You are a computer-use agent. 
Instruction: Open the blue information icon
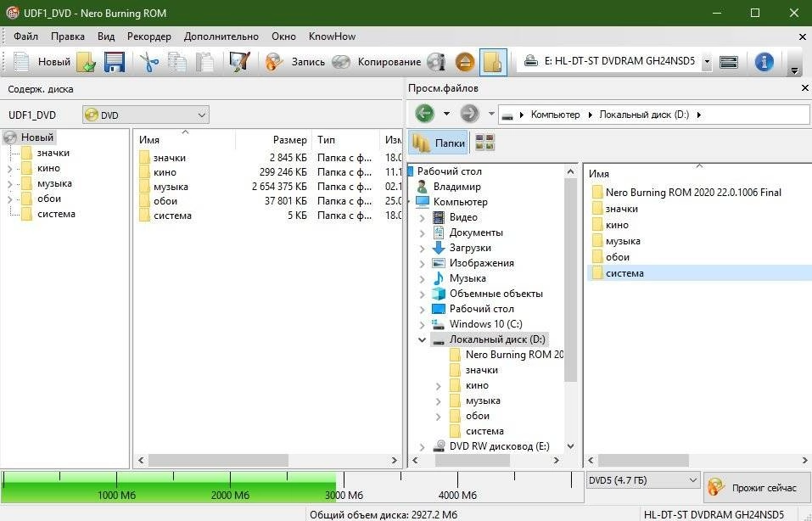(764, 62)
